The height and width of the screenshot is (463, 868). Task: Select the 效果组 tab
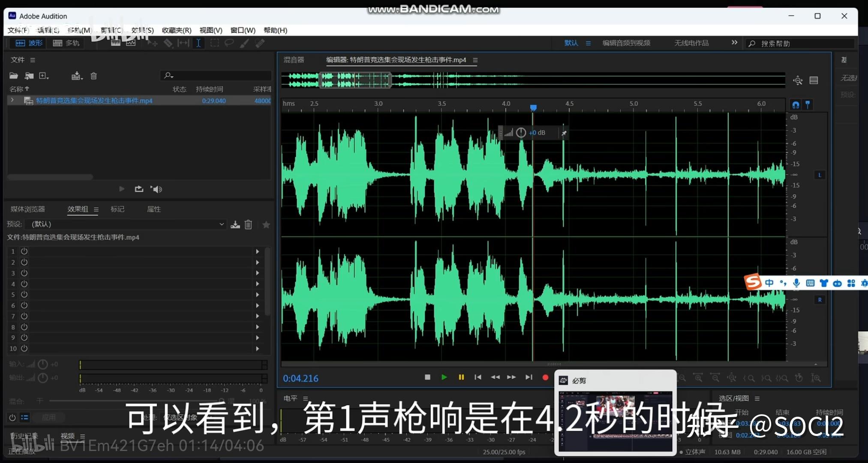click(78, 209)
